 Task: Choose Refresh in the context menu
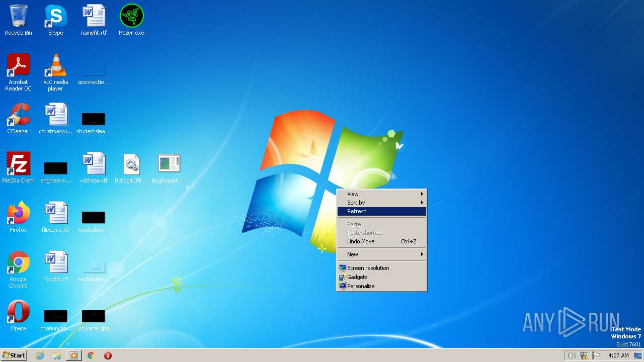(x=381, y=211)
